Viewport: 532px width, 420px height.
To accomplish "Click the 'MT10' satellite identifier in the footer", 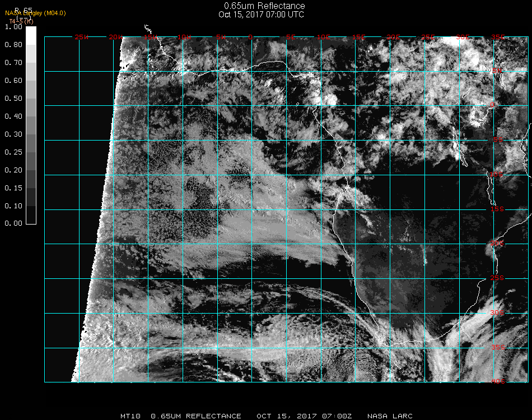I will pos(130,416).
